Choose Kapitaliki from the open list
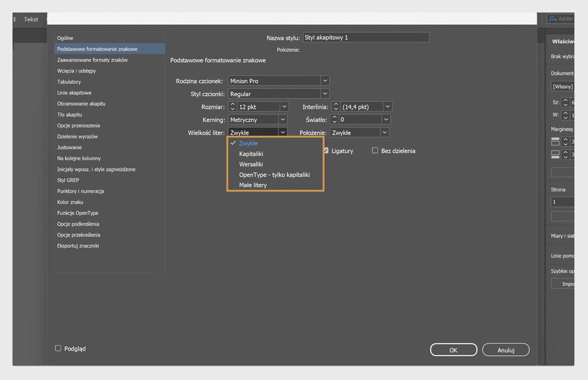This screenshot has width=588, height=380. [251, 154]
